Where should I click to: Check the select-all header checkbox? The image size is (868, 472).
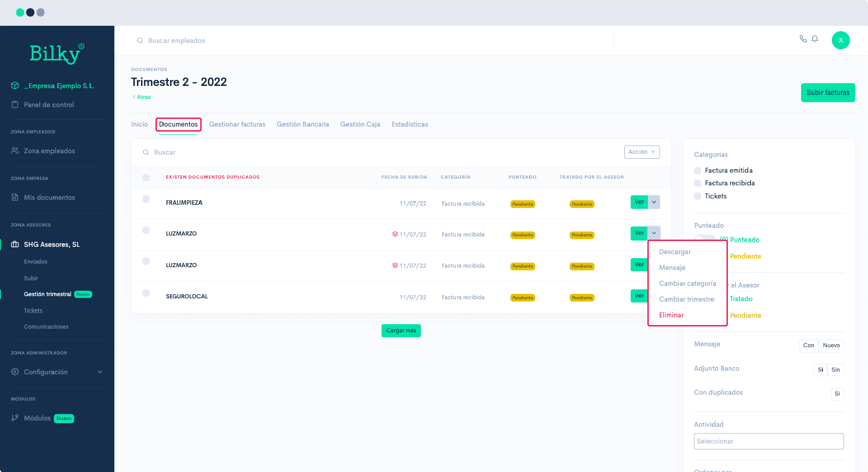pyautogui.click(x=146, y=177)
